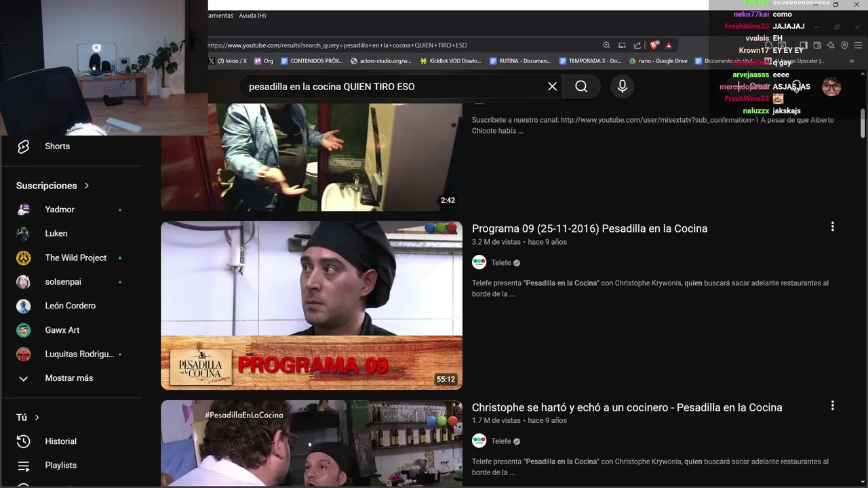Image resolution: width=868 pixels, height=488 pixels.
Task: Click chat username naluzzx
Action: point(756,110)
